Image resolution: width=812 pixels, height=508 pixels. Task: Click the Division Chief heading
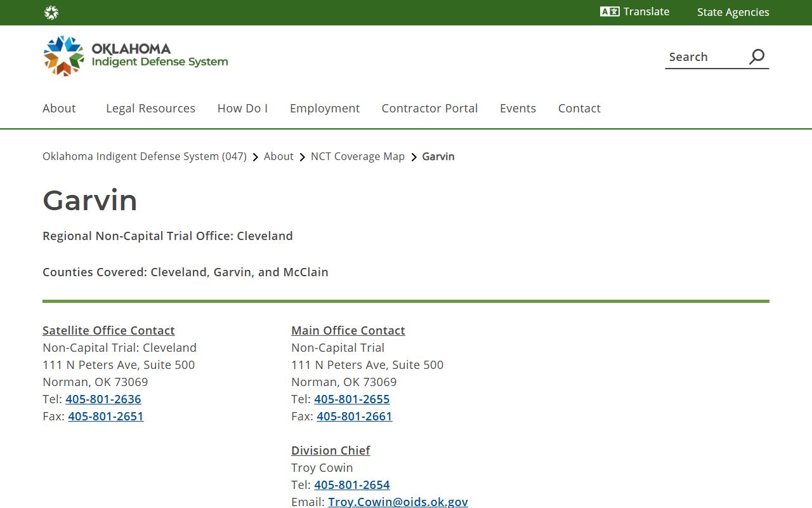tap(331, 450)
